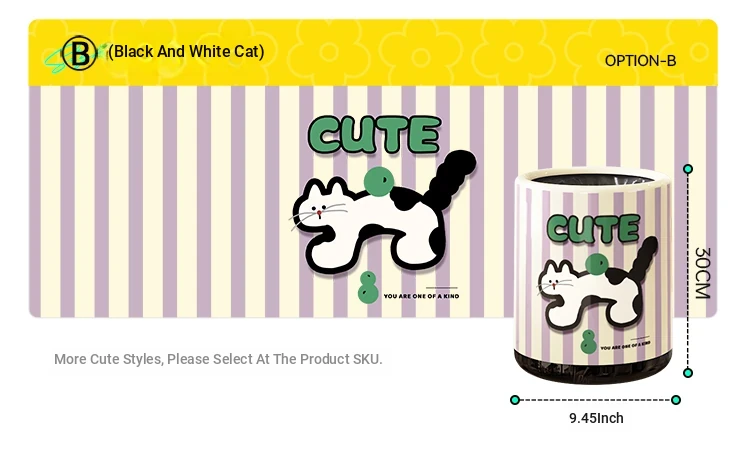Viewport: 750px width, 453px height.
Task: Select the Black And White Cat label
Action: (186, 51)
